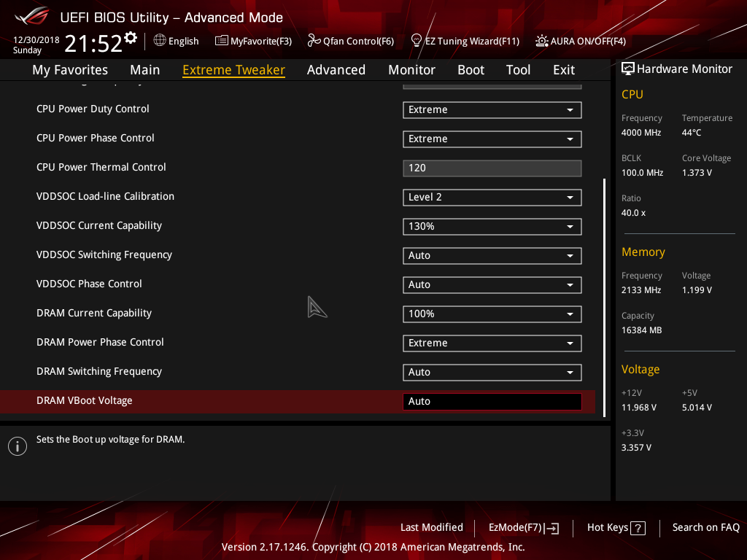The image size is (747, 560).
Task: Click the BCLK 100.0 MHz value
Action: click(642, 173)
